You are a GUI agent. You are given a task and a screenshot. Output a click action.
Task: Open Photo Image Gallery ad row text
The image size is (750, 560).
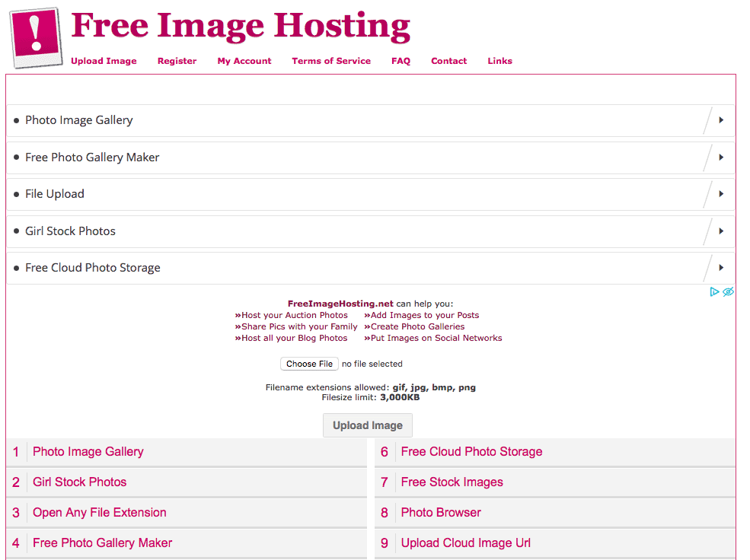(79, 120)
